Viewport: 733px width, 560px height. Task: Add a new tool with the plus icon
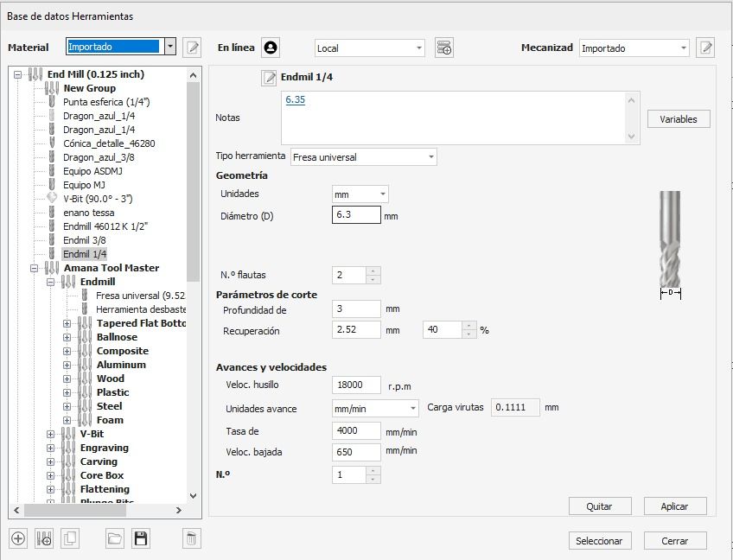point(19,538)
